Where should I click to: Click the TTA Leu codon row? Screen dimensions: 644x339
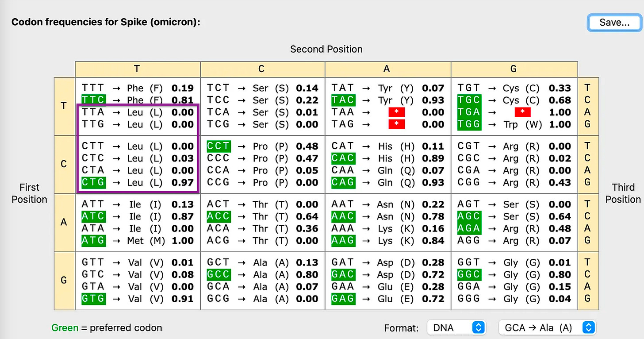click(138, 112)
